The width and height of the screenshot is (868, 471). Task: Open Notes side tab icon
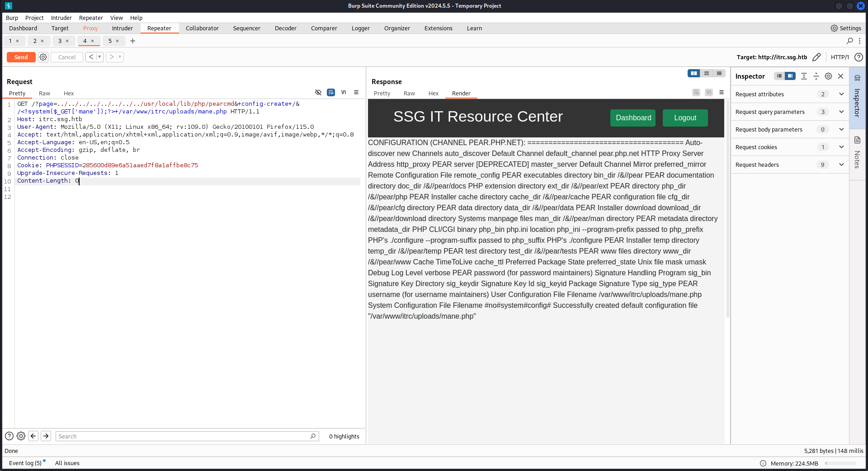[857, 140]
